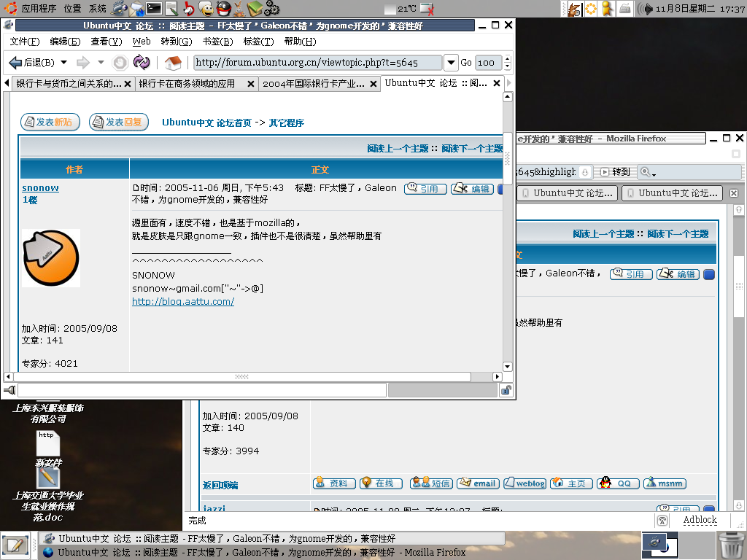
Task: Switch to the 银行卡与货币之间关系的 tab
Action: [69, 84]
